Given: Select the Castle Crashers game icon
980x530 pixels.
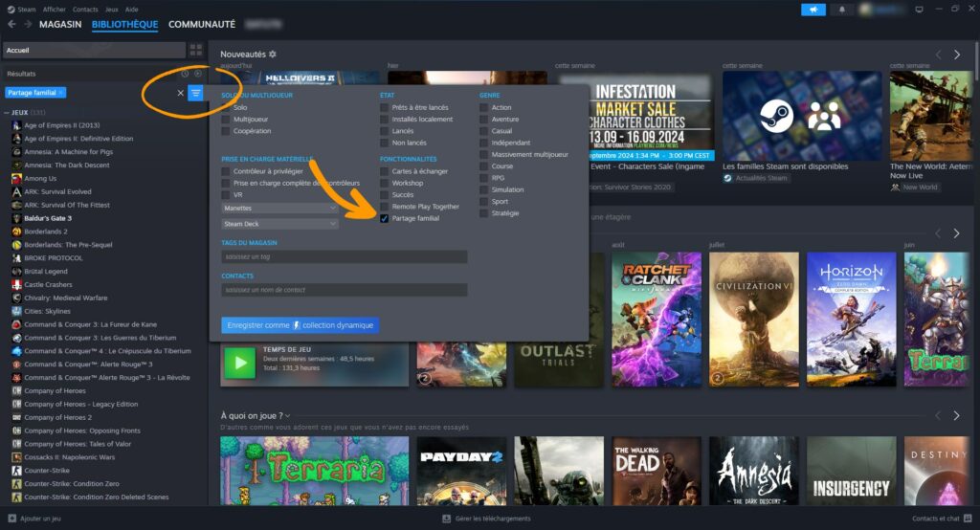Looking at the screenshot, I should [x=17, y=284].
